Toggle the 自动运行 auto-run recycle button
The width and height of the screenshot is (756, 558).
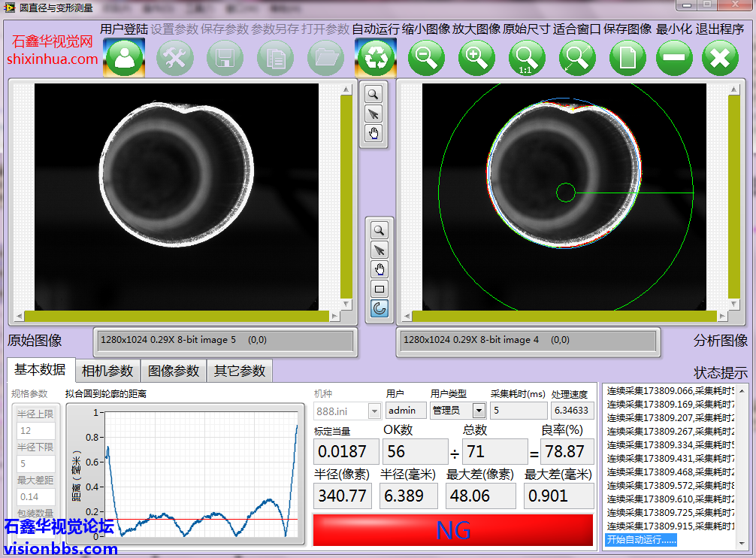tap(375, 58)
